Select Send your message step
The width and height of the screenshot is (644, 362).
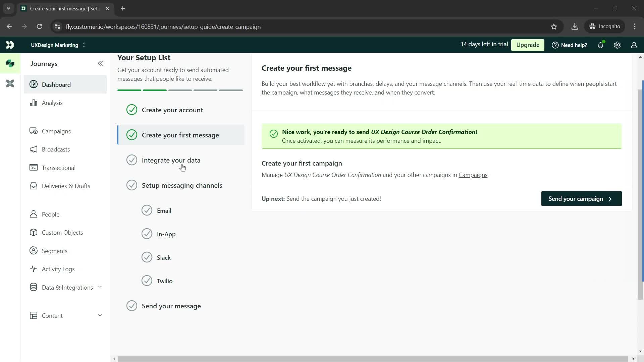click(x=181, y=306)
